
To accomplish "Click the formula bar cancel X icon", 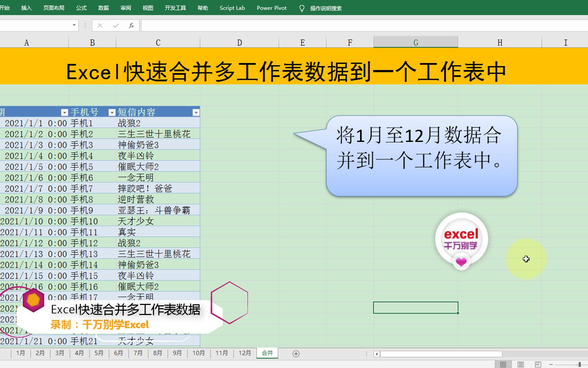I will [100, 26].
